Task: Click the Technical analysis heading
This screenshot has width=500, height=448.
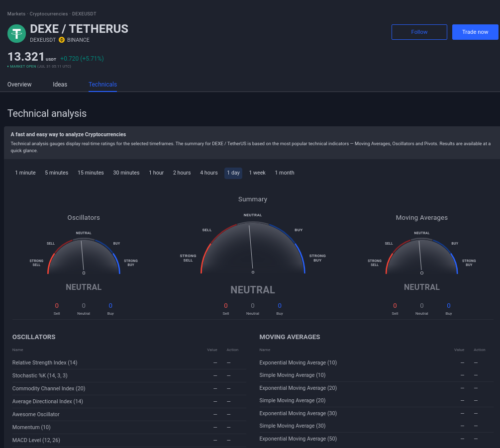Action: pos(47,113)
